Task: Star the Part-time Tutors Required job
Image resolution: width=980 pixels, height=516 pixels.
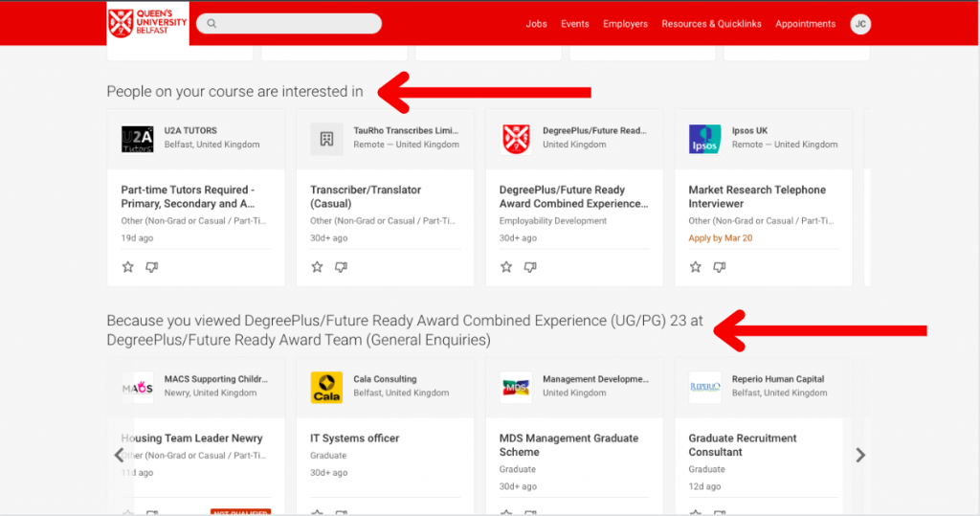Action: (x=128, y=267)
